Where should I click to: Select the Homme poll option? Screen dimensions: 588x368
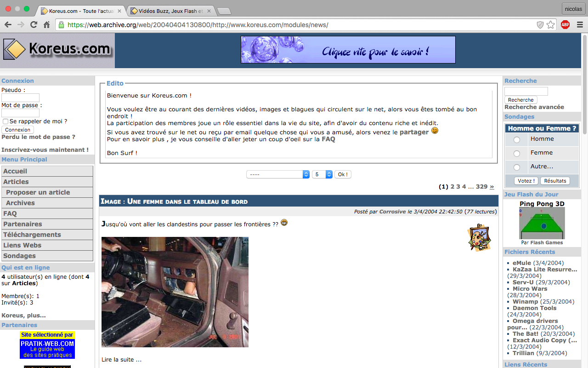(x=517, y=139)
